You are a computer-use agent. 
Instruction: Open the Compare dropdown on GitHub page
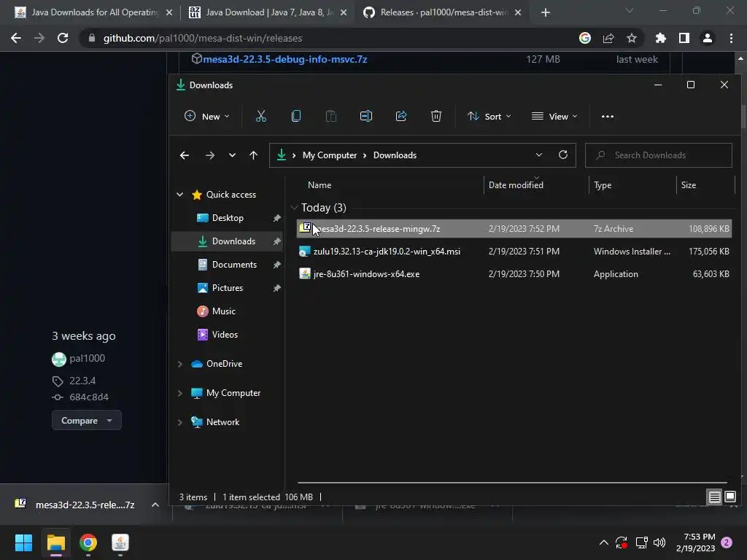coord(87,421)
